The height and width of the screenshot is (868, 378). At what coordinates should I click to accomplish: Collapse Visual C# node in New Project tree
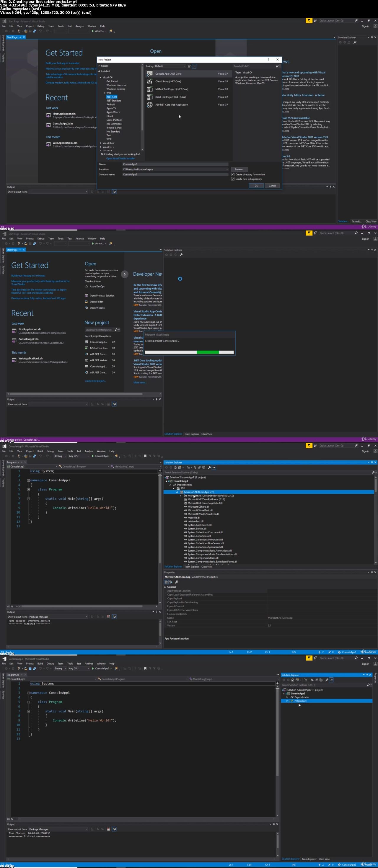[x=100, y=78]
